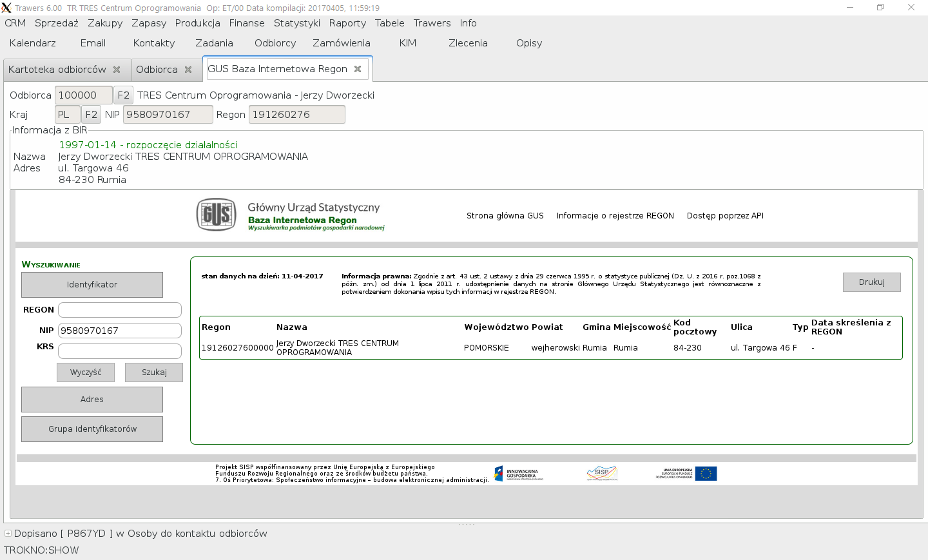Open Email from the toolbar
The image size is (928, 560).
point(93,43)
